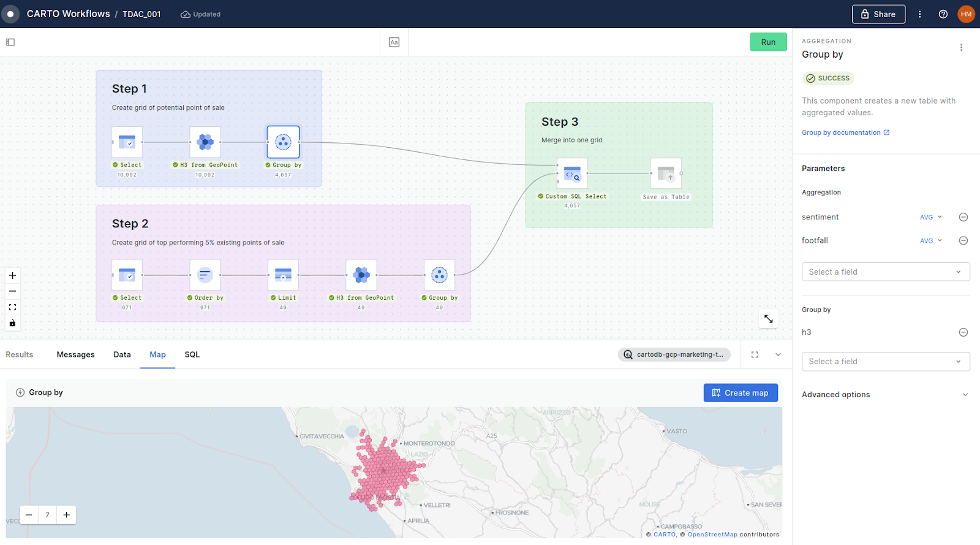Select the Step 2 Select node
Image resolution: width=980 pixels, height=545 pixels.
pyautogui.click(x=127, y=275)
